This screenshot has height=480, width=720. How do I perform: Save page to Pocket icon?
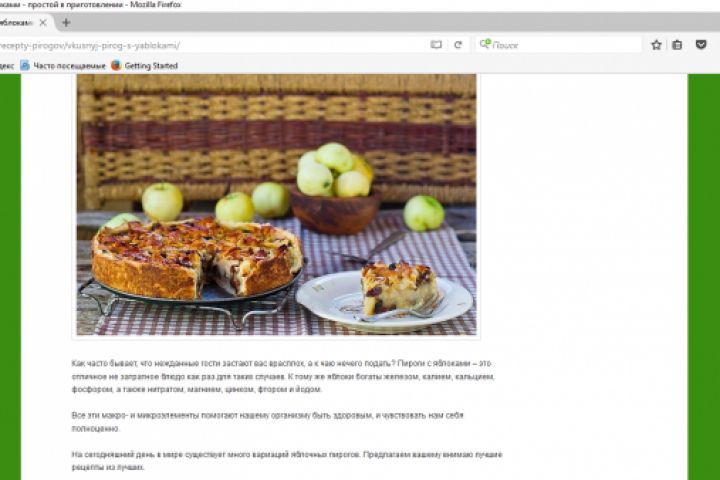coord(701,45)
